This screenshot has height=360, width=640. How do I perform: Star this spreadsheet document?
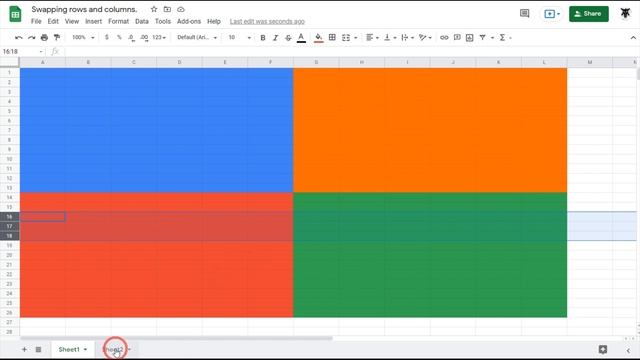pyautogui.click(x=154, y=9)
